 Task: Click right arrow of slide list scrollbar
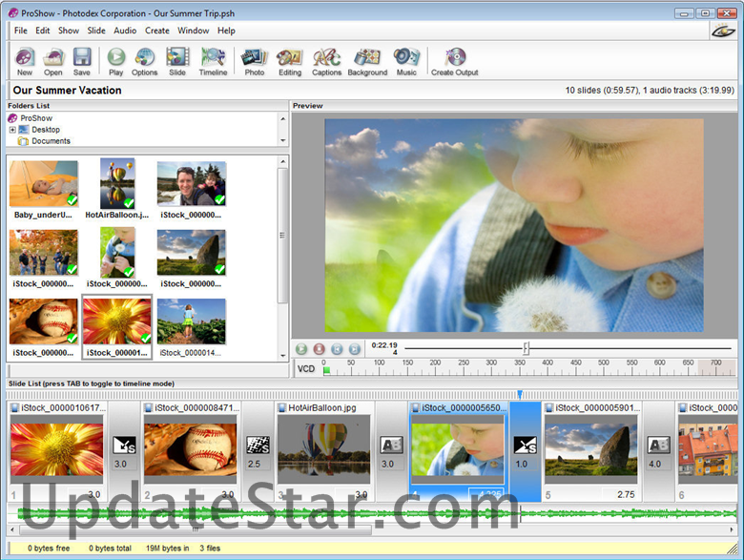click(732, 529)
